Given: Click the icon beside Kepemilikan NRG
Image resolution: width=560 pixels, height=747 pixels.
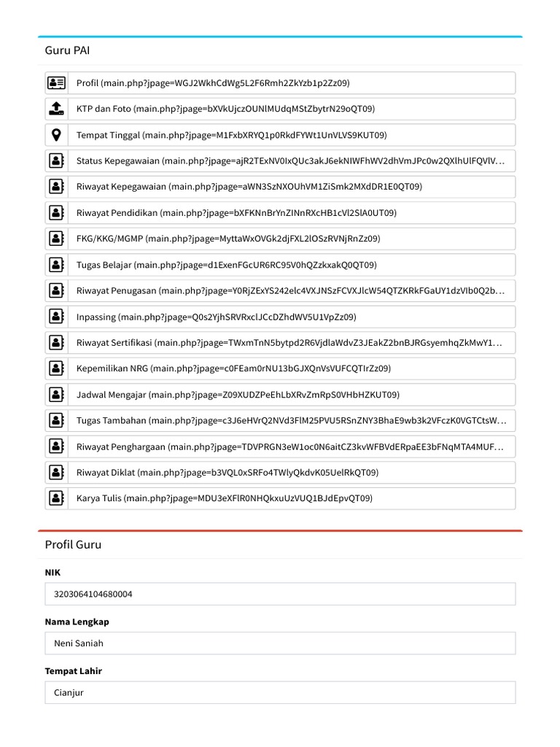Looking at the screenshot, I should pyautogui.click(x=56, y=368).
